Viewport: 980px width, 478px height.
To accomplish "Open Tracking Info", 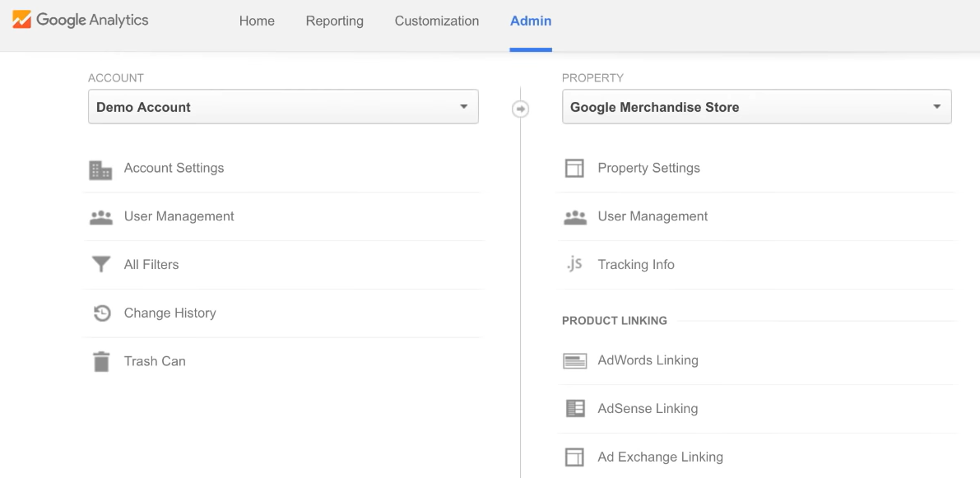I will [x=635, y=265].
